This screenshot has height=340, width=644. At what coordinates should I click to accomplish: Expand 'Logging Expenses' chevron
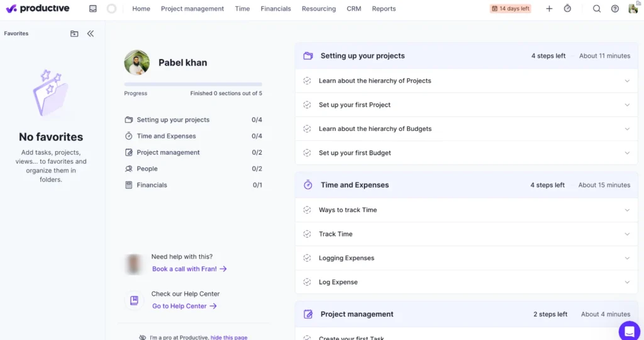click(627, 258)
